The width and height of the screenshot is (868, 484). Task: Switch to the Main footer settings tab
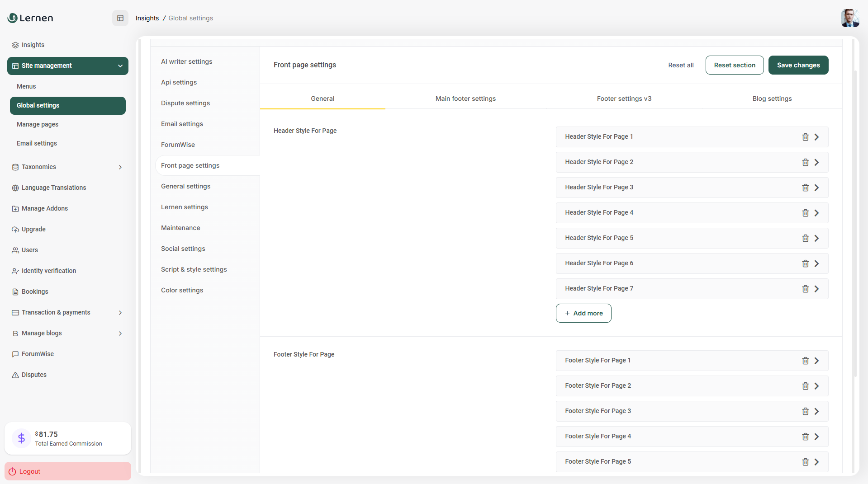pyautogui.click(x=465, y=99)
